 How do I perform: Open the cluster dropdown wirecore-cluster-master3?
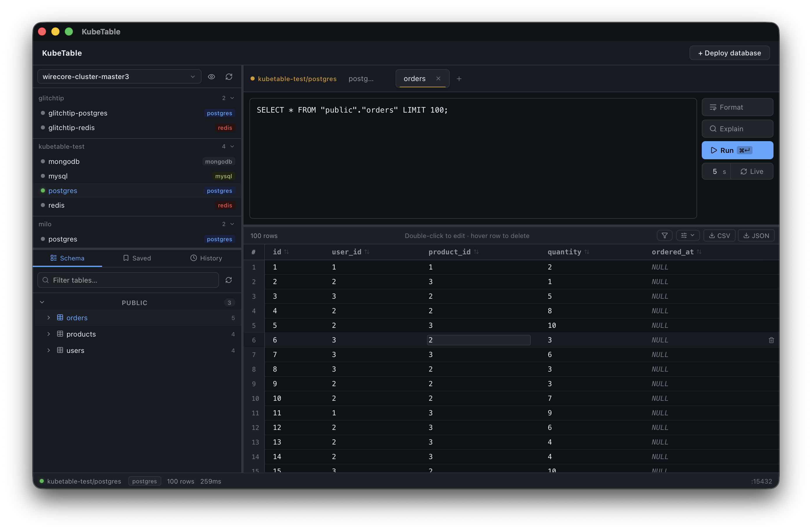[x=119, y=76]
